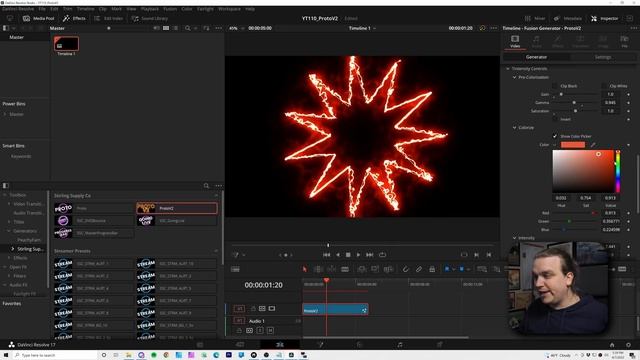Activate the Dynamic Trim Mode tool
Viewport: 640px width, 360px height.
tap(331, 269)
